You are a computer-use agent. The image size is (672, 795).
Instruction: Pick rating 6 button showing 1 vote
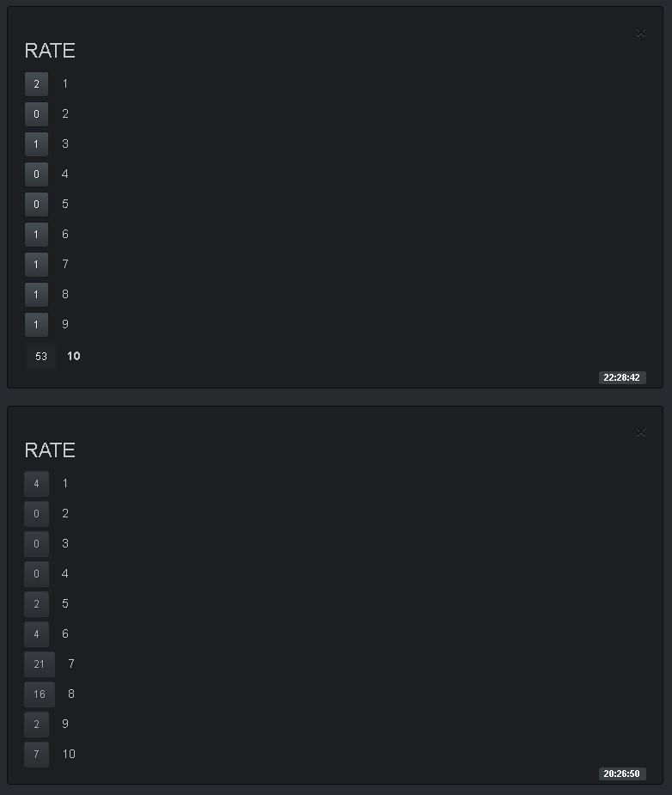coord(36,235)
